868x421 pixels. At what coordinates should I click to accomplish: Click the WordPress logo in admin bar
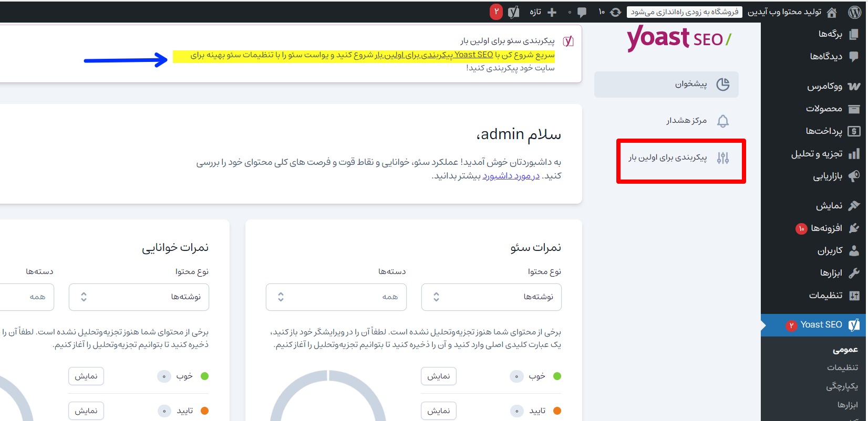coord(854,12)
